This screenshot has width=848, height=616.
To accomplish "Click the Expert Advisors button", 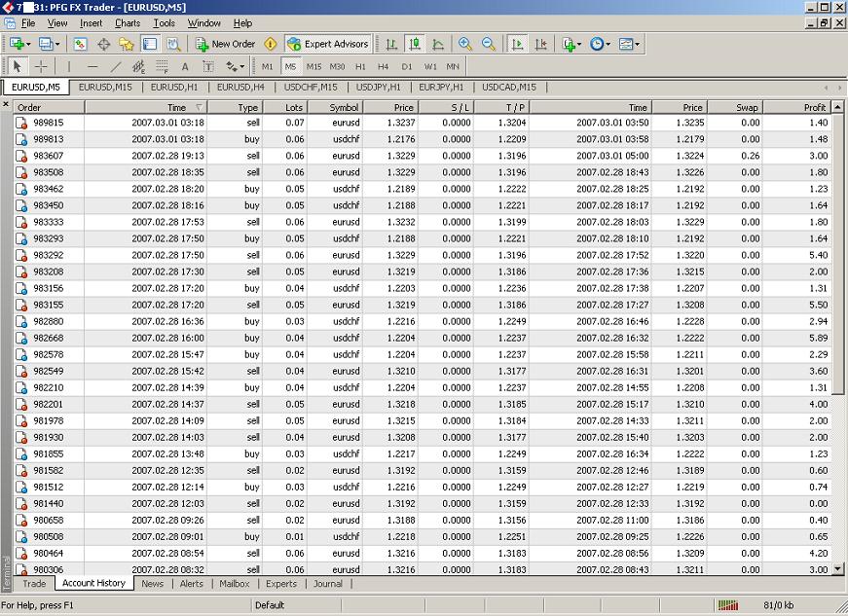I will (x=328, y=44).
